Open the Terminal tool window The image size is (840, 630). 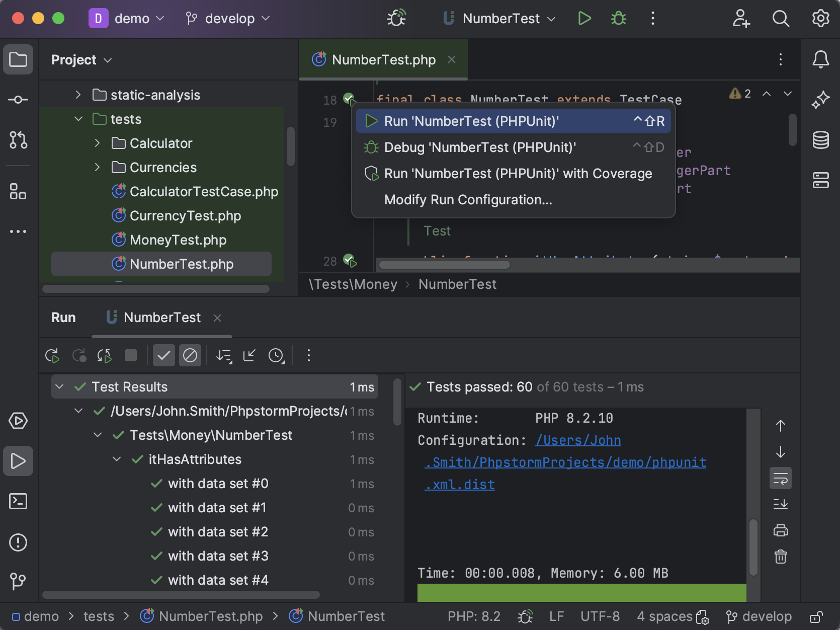tap(18, 501)
